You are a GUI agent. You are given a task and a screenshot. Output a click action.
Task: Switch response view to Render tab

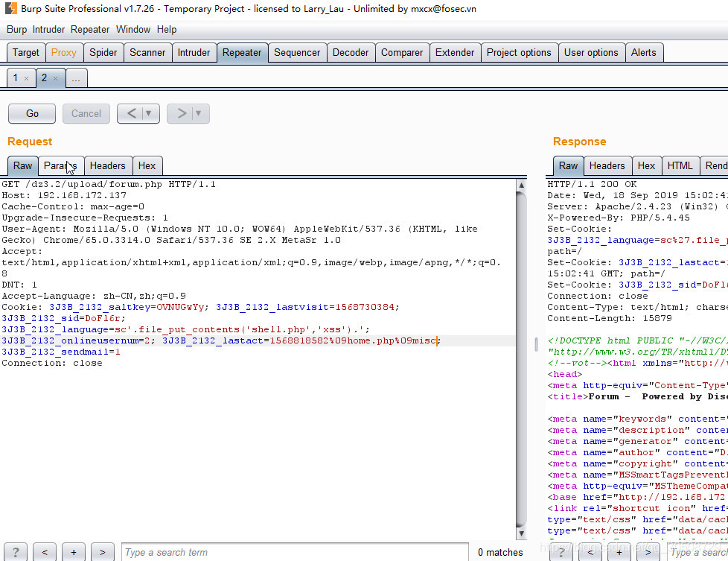point(715,166)
